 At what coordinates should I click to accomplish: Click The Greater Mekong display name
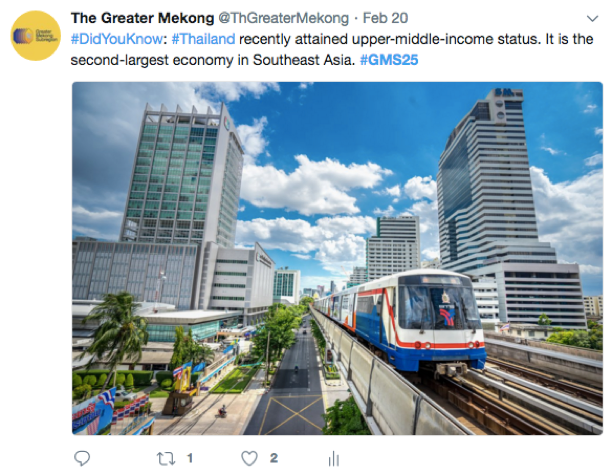[142, 18]
